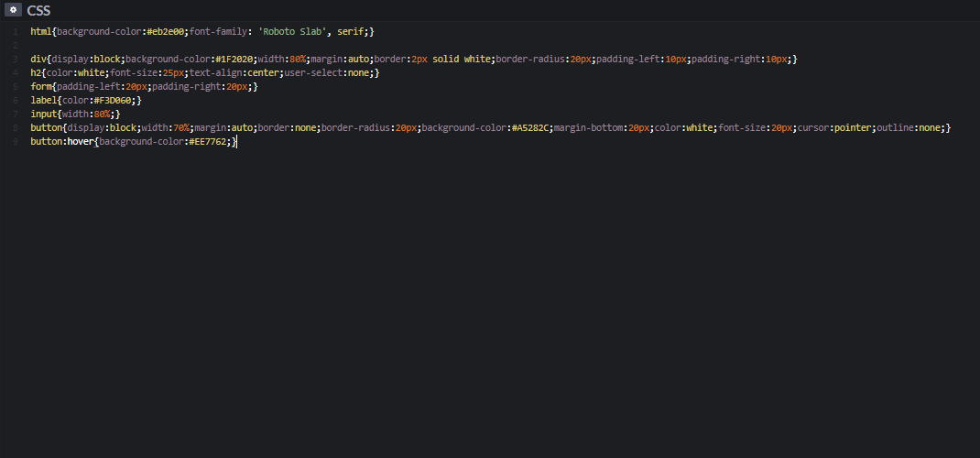This screenshot has width=980, height=458.
Task: Click the h2 selector
Action: coord(36,73)
